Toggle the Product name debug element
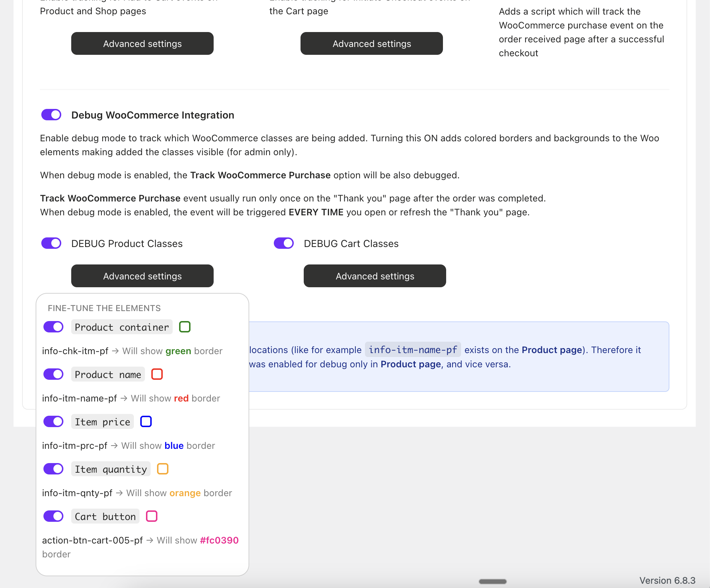 point(53,374)
